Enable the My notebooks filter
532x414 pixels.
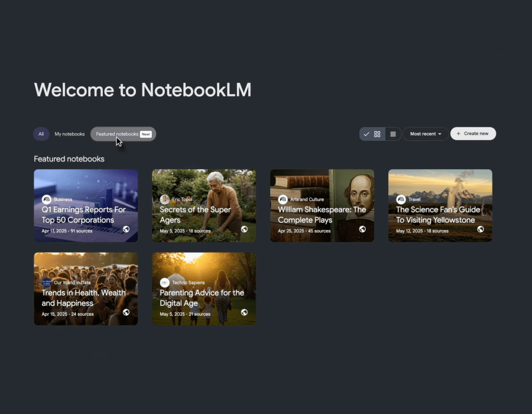(69, 134)
